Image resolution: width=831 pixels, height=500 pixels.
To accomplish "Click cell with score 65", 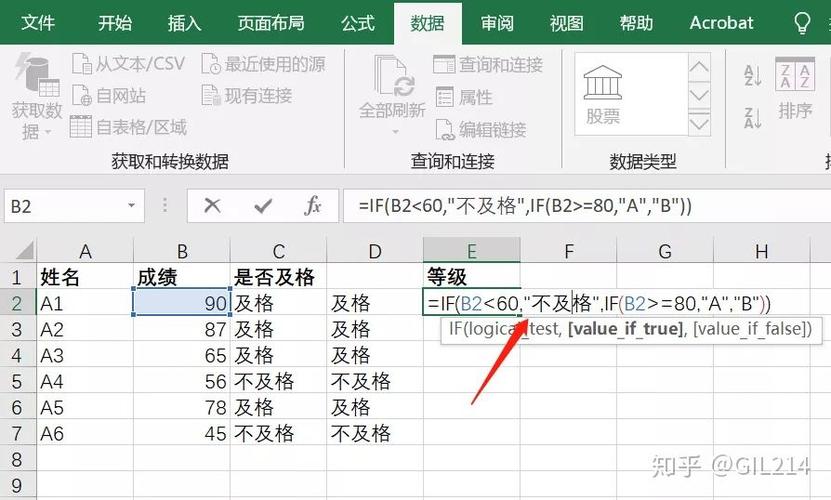I will (x=182, y=355).
